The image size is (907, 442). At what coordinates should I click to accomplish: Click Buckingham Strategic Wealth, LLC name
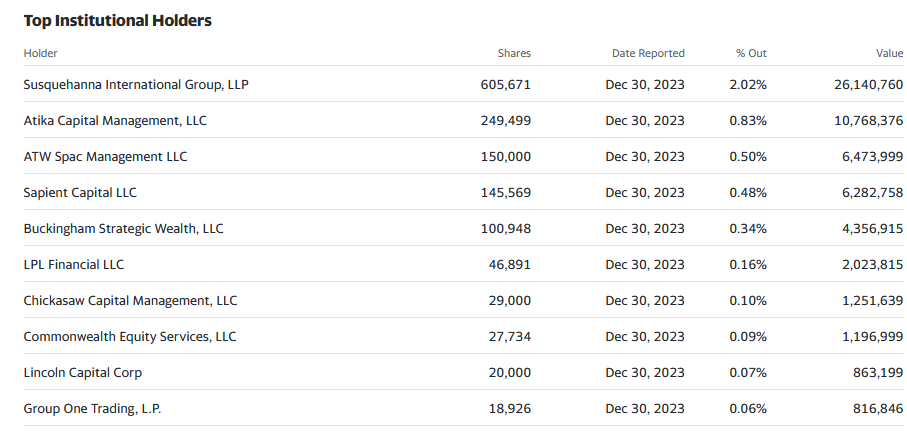(123, 229)
